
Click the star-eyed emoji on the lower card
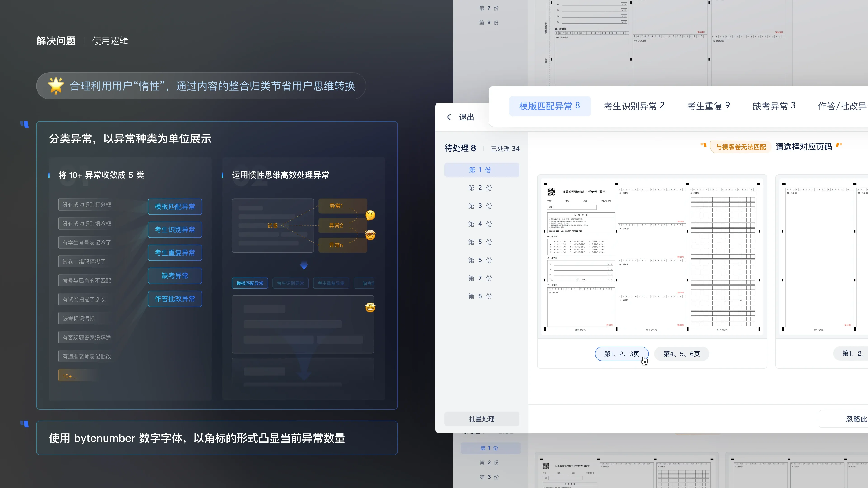[x=370, y=307]
